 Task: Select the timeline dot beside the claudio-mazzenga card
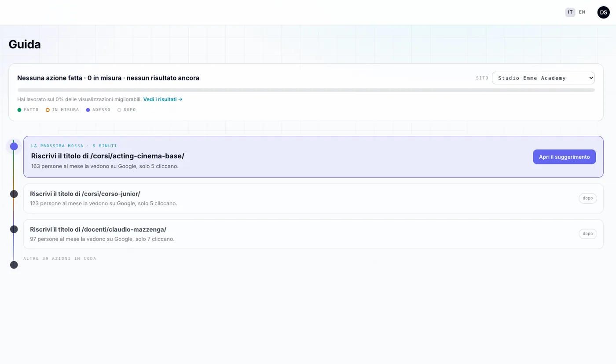click(14, 229)
